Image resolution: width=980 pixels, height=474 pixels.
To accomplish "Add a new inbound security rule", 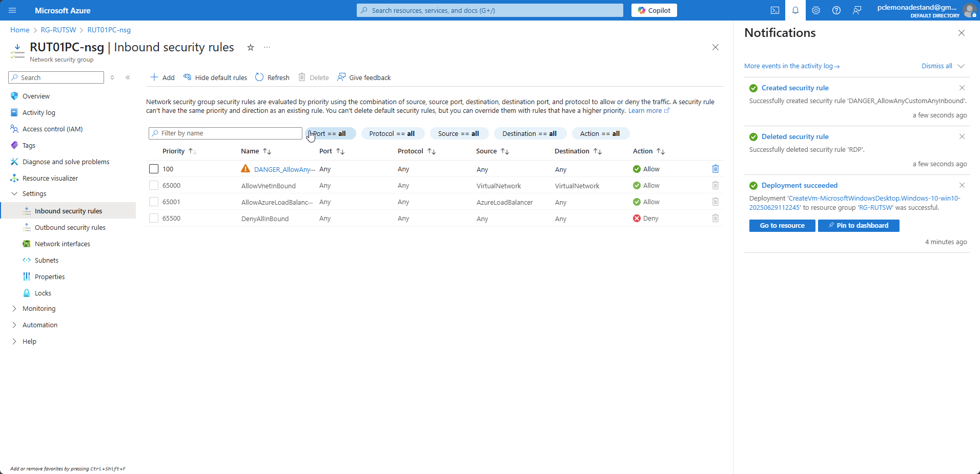I will pyautogui.click(x=162, y=77).
